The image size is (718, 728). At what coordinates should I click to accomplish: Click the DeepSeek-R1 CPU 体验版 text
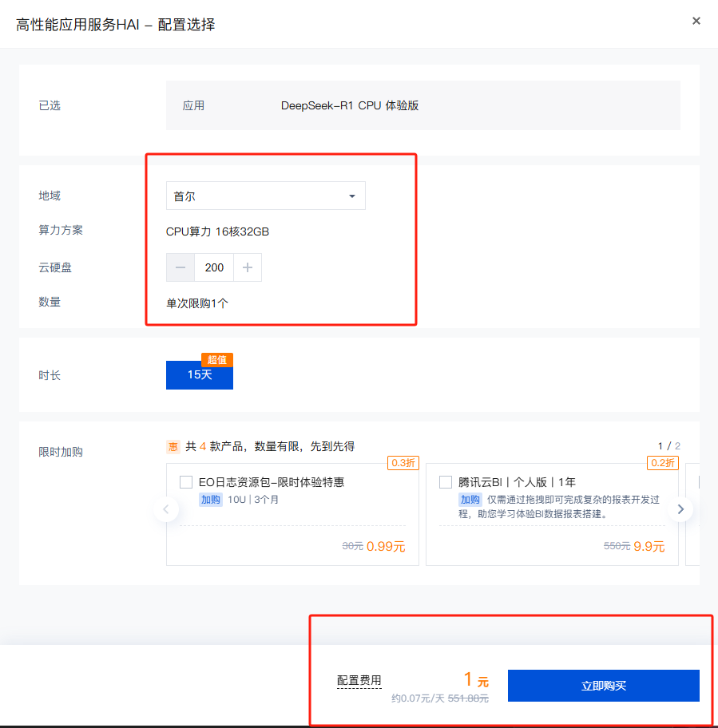coord(350,105)
